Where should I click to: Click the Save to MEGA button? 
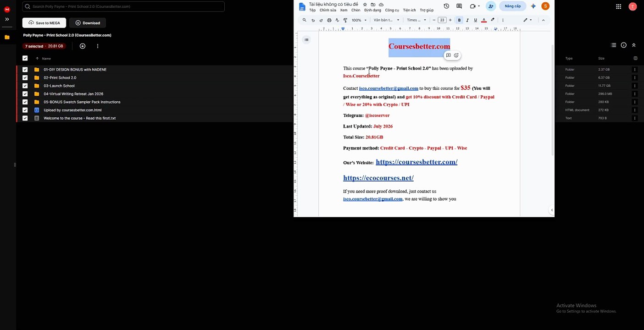[x=44, y=23]
